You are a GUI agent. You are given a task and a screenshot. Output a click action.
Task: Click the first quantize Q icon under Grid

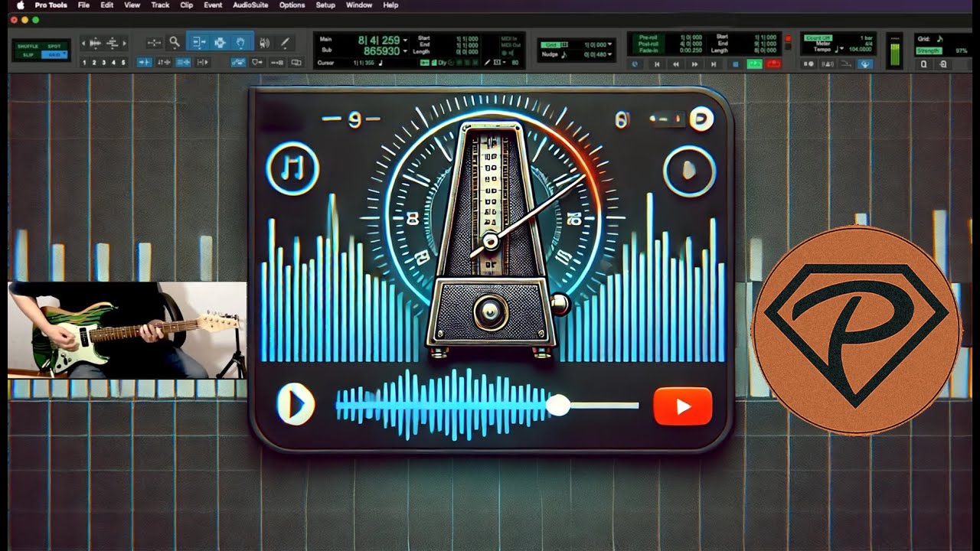click(x=923, y=64)
